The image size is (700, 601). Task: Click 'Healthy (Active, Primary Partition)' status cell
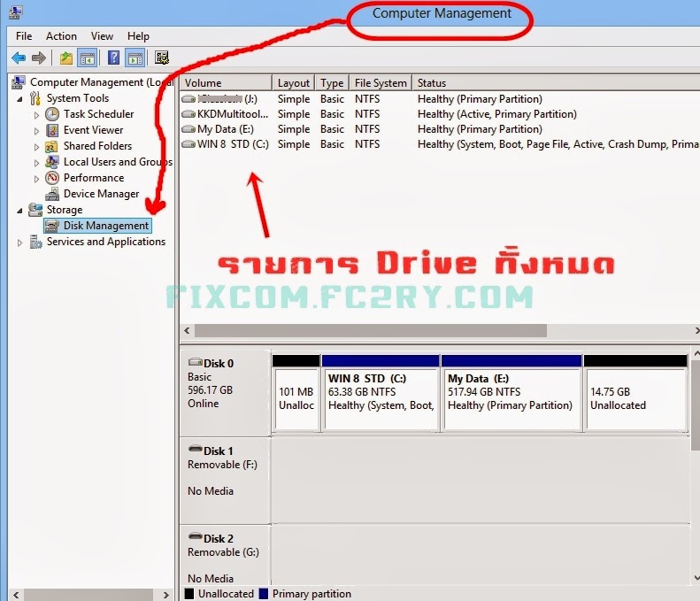point(496,114)
